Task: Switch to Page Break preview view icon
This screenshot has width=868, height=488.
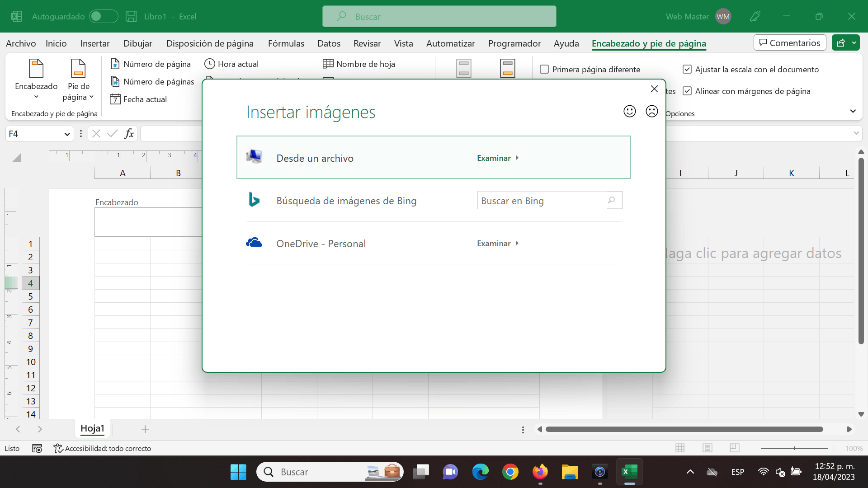Action: [x=734, y=448]
